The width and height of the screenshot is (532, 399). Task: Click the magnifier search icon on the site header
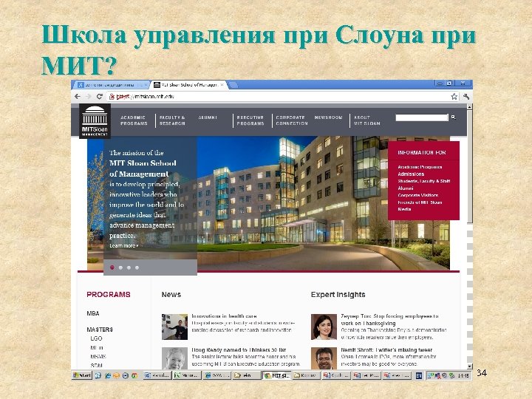[x=453, y=117]
